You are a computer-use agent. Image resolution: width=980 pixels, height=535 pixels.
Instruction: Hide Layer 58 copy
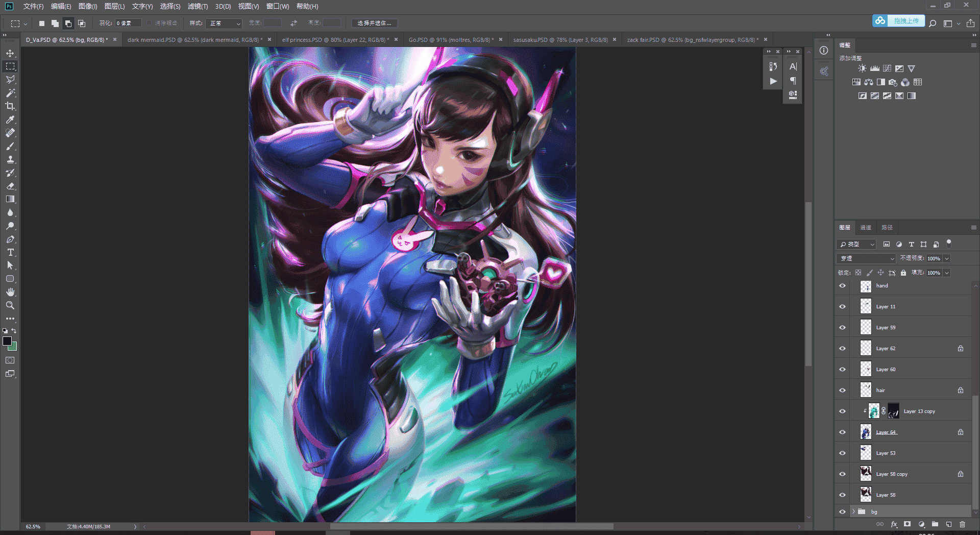point(842,474)
